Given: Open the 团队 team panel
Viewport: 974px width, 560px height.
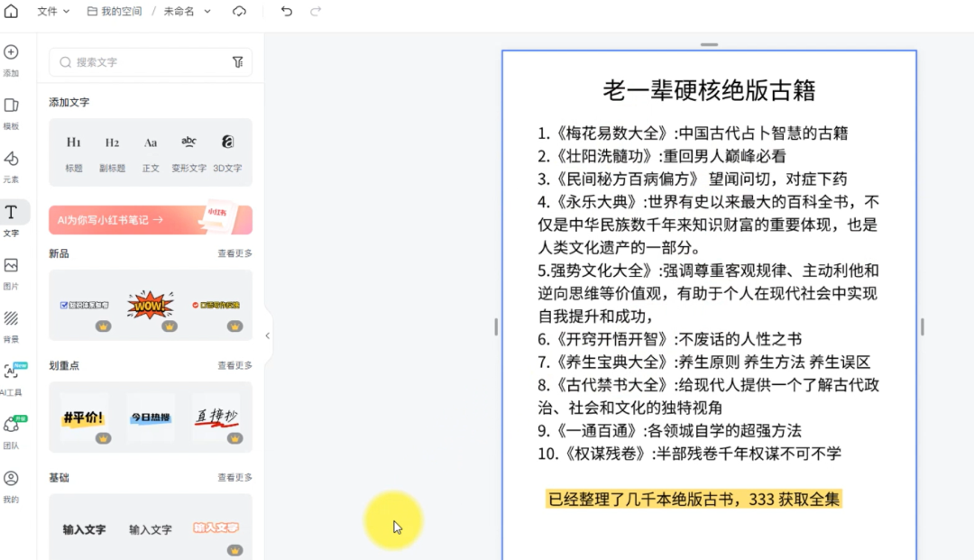Looking at the screenshot, I should (x=11, y=433).
